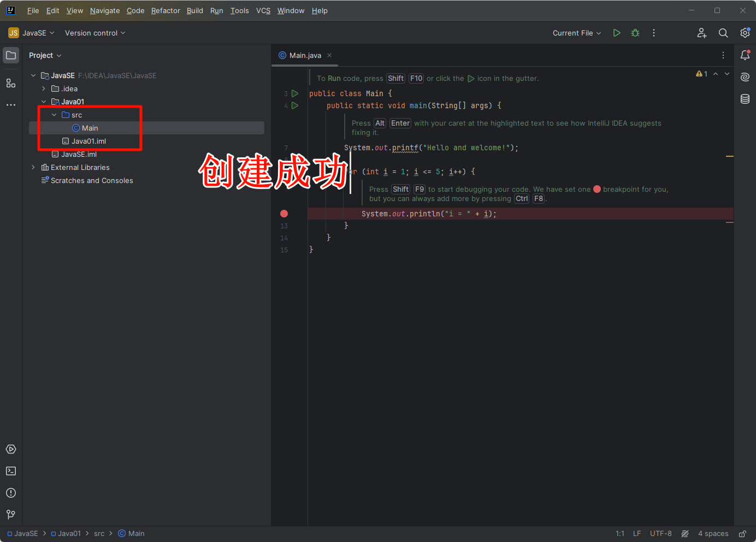The height and width of the screenshot is (542, 756).
Task: Expand the .idea folder
Action: pos(44,89)
